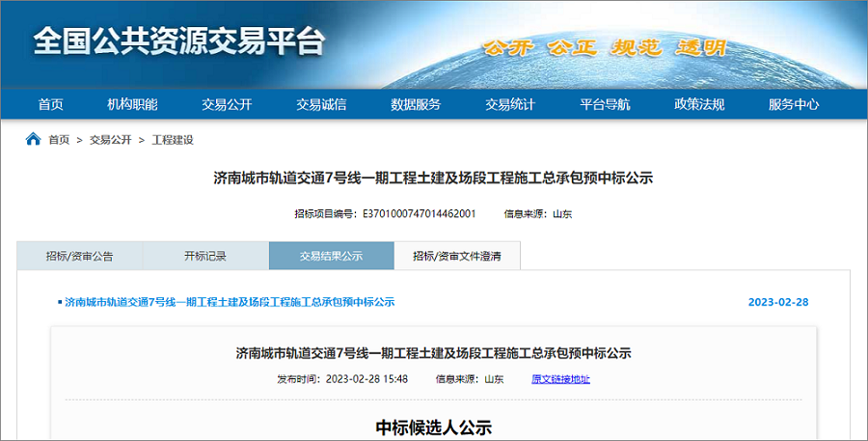Image resolution: width=868 pixels, height=441 pixels.
Task: Open 政策法规 in navigation bar
Action: pos(699,104)
